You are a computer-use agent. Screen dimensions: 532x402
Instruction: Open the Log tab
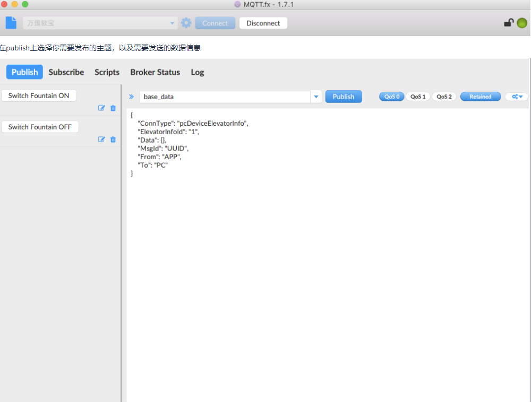point(198,72)
